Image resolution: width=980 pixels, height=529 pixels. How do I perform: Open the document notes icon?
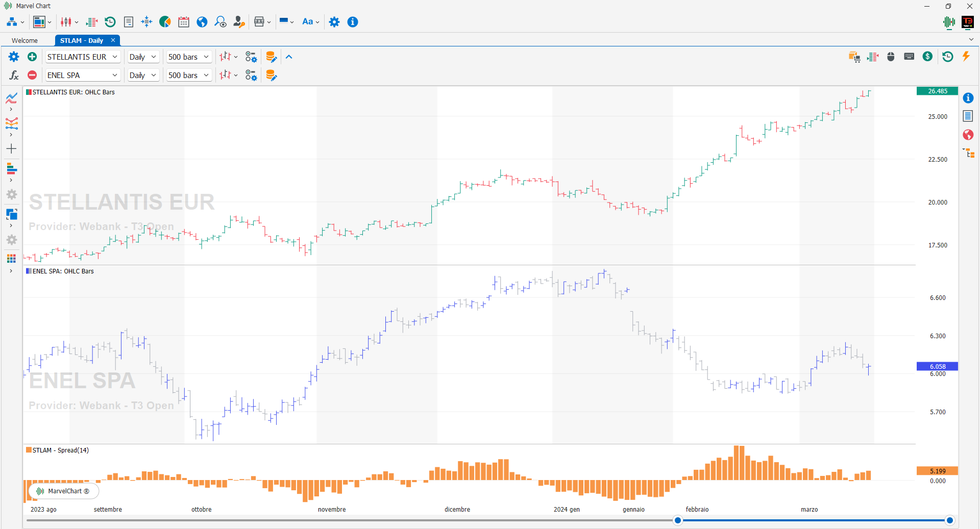[x=129, y=22]
